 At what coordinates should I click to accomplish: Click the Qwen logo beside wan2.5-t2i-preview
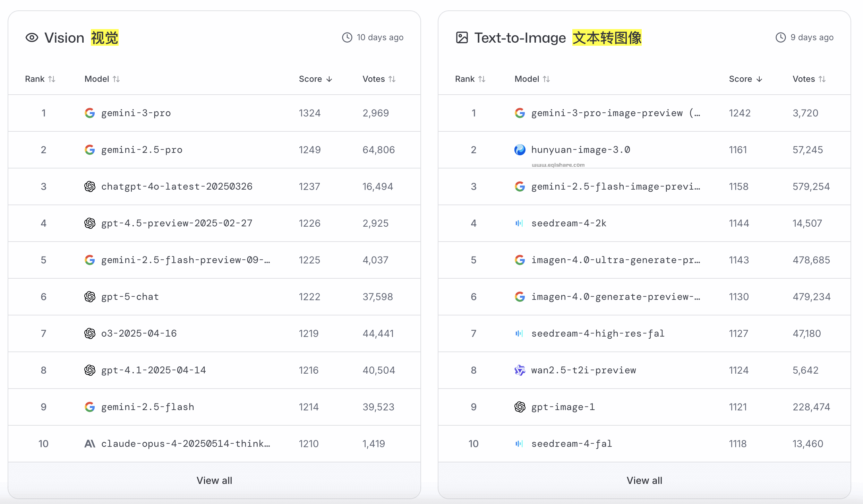coord(520,370)
